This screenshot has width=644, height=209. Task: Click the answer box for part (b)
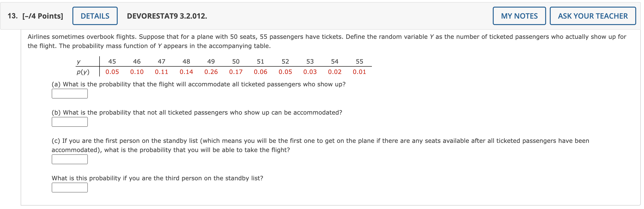[69, 122]
